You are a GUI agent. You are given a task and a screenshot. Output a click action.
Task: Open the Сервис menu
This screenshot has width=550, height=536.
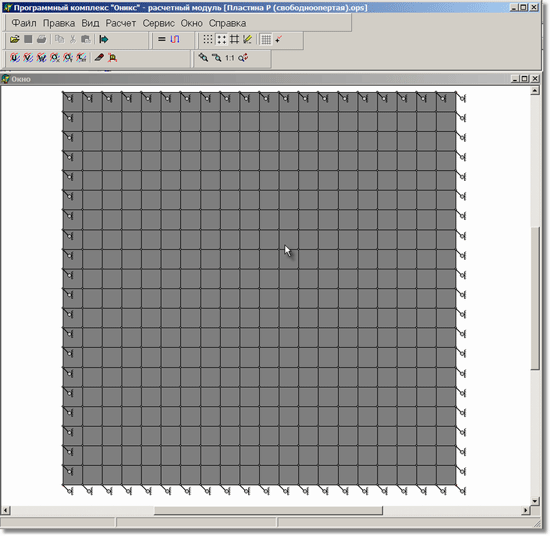[x=159, y=23]
